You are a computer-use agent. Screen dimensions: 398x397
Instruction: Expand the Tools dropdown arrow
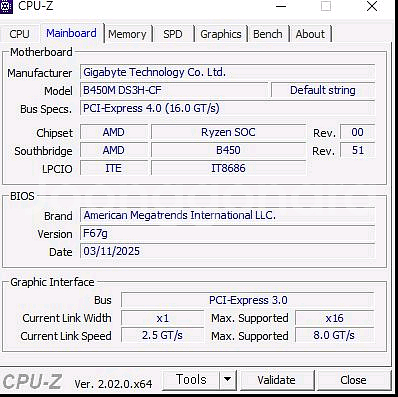coord(228,380)
